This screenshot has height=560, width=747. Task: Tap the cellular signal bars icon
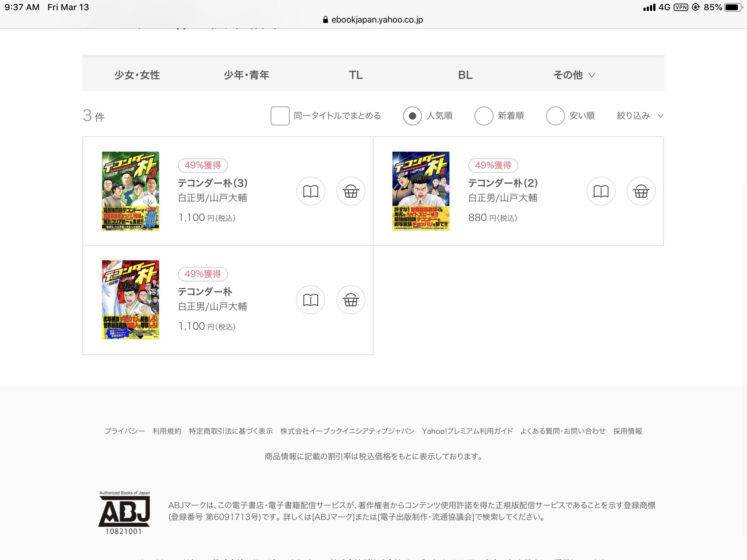coord(649,7)
